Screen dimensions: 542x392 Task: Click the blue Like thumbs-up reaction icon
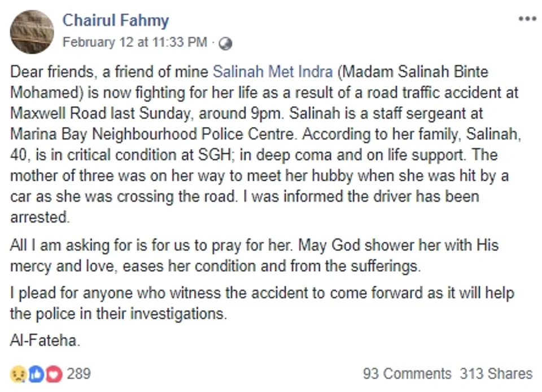36,373
